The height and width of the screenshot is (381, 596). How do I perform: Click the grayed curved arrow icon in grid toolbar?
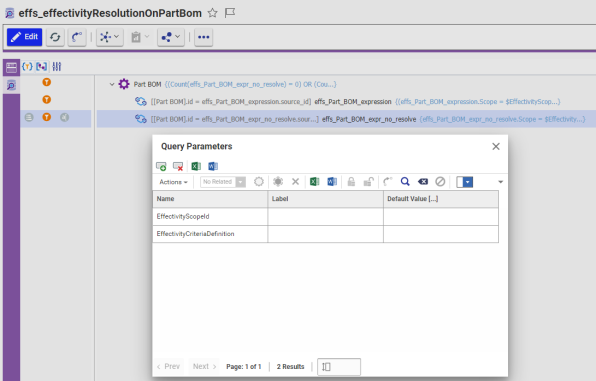tap(387, 182)
